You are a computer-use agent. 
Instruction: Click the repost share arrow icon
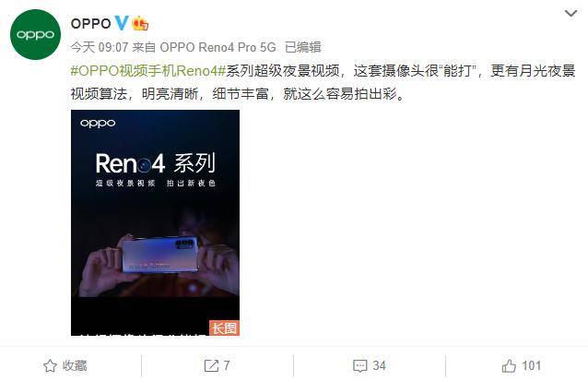pyautogui.click(x=211, y=365)
